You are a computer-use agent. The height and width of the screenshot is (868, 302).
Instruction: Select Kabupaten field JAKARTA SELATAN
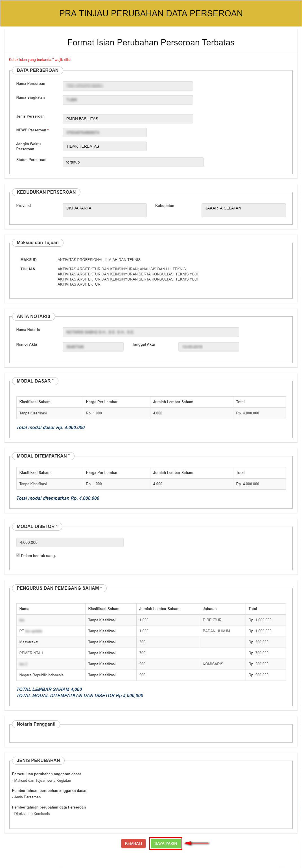click(x=243, y=210)
